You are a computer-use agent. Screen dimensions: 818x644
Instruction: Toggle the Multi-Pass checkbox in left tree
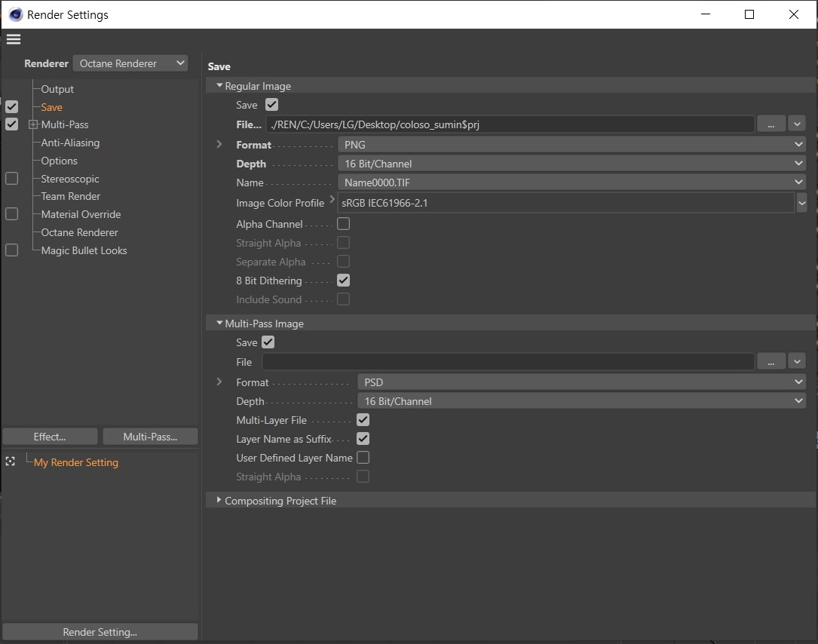click(x=11, y=124)
